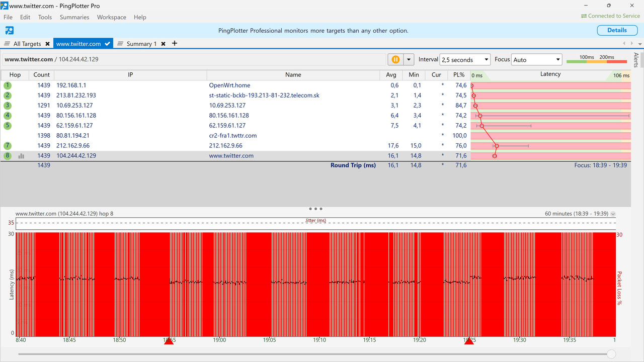Viewport: 644px width, 362px height.
Task: Click the PingPlotter logo icon under the menu
Action: tap(9, 31)
